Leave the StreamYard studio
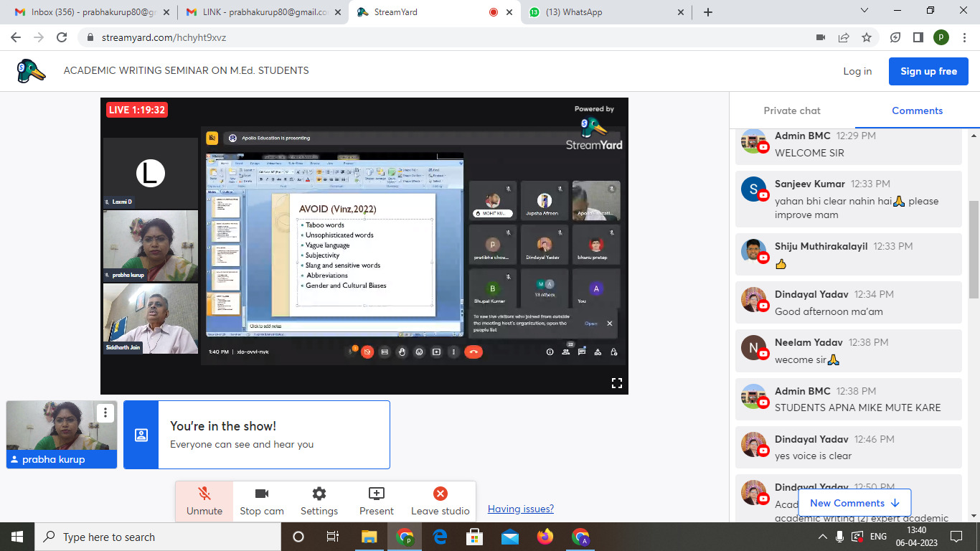The height and width of the screenshot is (551, 980). click(x=440, y=501)
